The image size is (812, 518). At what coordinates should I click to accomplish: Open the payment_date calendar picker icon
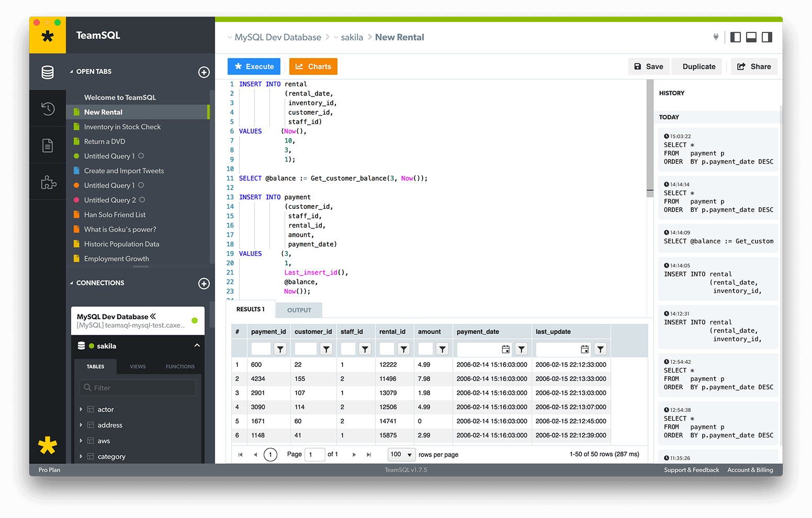coord(505,349)
